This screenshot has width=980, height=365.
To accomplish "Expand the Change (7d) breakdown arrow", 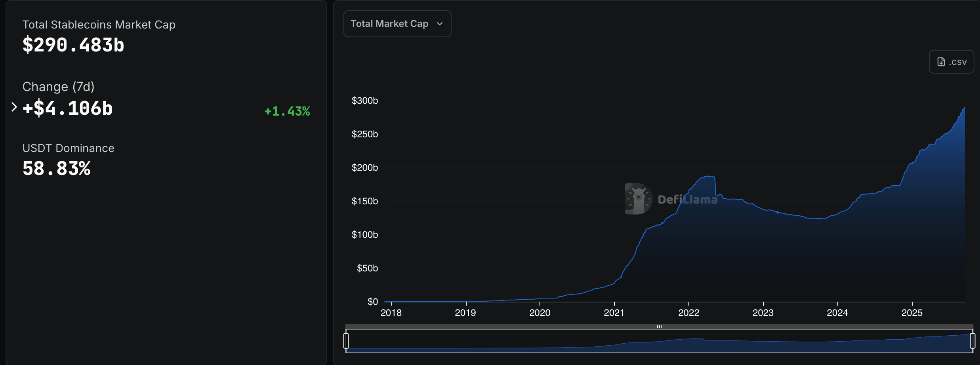I will click(14, 106).
